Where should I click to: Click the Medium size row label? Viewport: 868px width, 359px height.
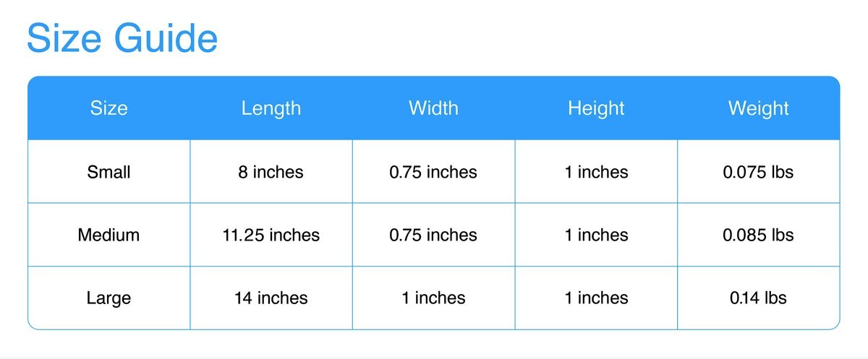coord(109,235)
